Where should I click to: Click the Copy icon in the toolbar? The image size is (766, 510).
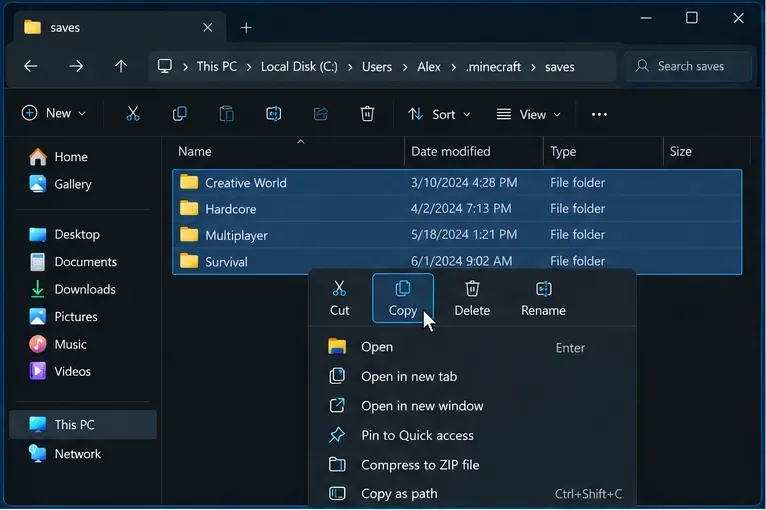179,114
